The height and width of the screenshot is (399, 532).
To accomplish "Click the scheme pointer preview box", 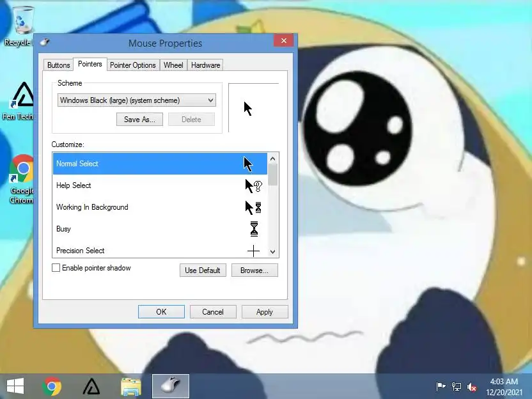I will coord(253,107).
